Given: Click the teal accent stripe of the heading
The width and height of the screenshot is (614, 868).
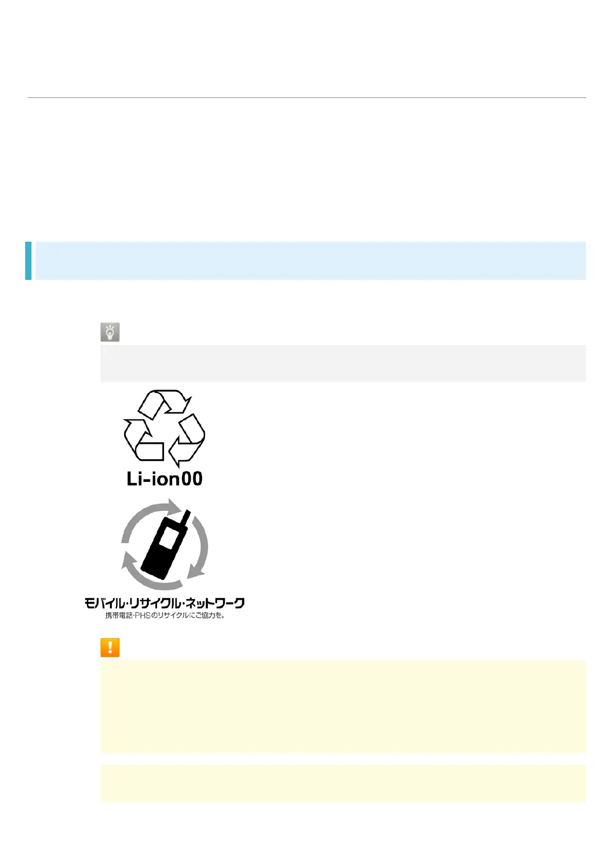Looking at the screenshot, I should (28, 261).
